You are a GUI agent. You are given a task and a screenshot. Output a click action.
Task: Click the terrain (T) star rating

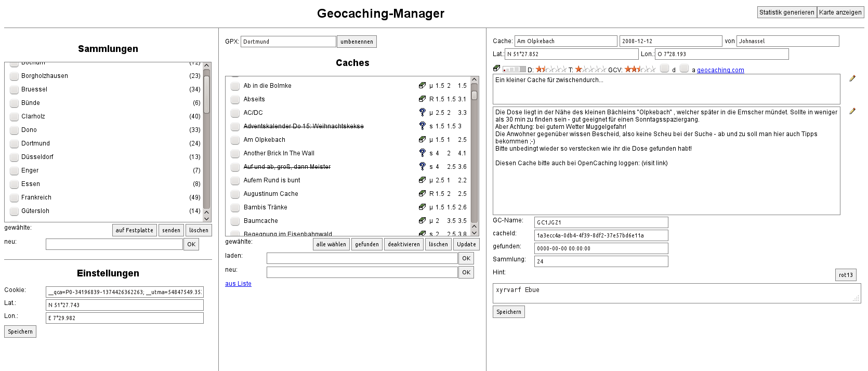(x=590, y=69)
